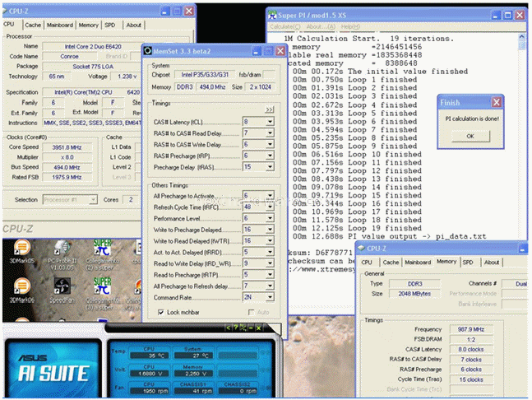
Task: Select About tab in back CPU-Z window
Action: pos(134,25)
